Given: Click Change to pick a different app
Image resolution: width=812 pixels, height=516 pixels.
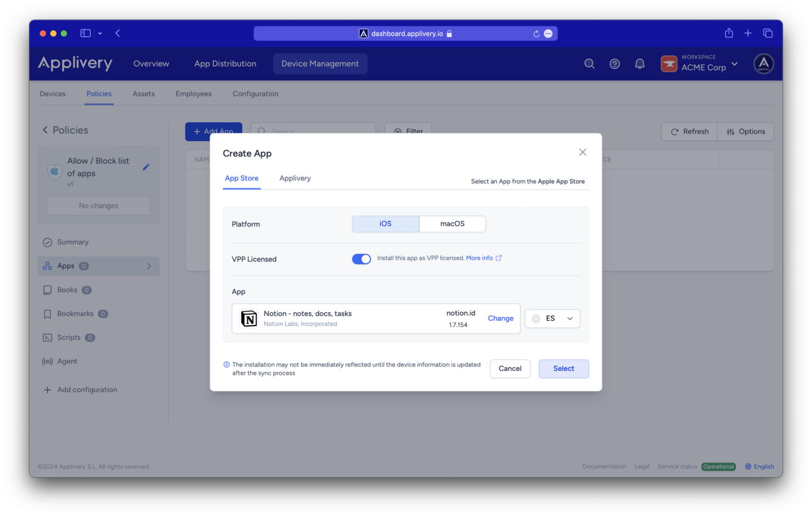Looking at the screenshot, I should point(501,318).
